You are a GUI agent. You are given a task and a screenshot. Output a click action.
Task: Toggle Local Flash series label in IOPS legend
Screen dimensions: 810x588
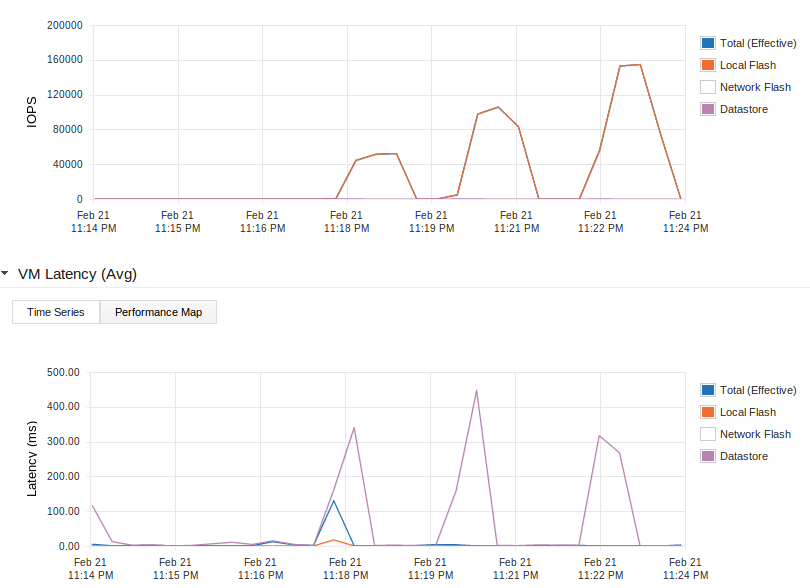747,65
